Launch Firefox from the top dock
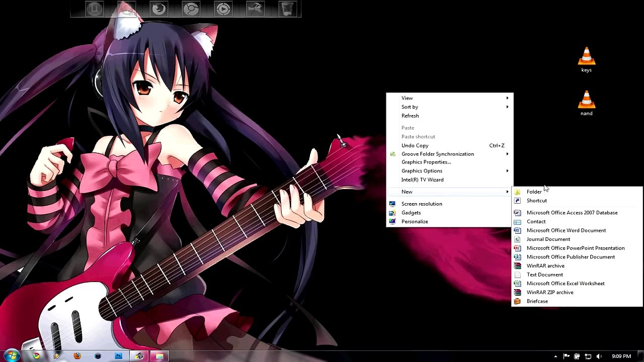Screen dimensions: 644x362 [x=159, y=9]
